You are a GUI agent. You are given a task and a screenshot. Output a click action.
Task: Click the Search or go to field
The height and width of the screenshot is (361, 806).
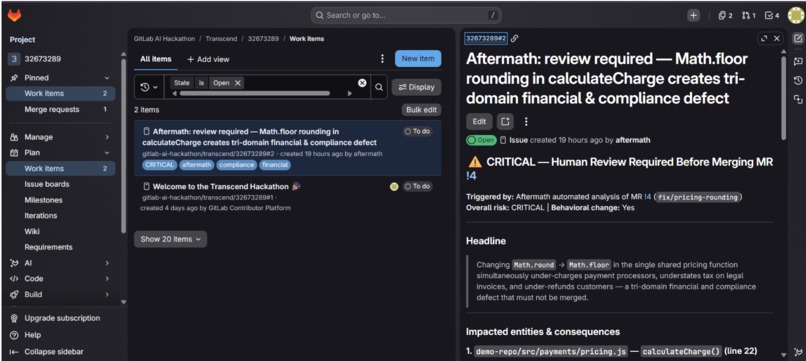(x=406, y=15)
